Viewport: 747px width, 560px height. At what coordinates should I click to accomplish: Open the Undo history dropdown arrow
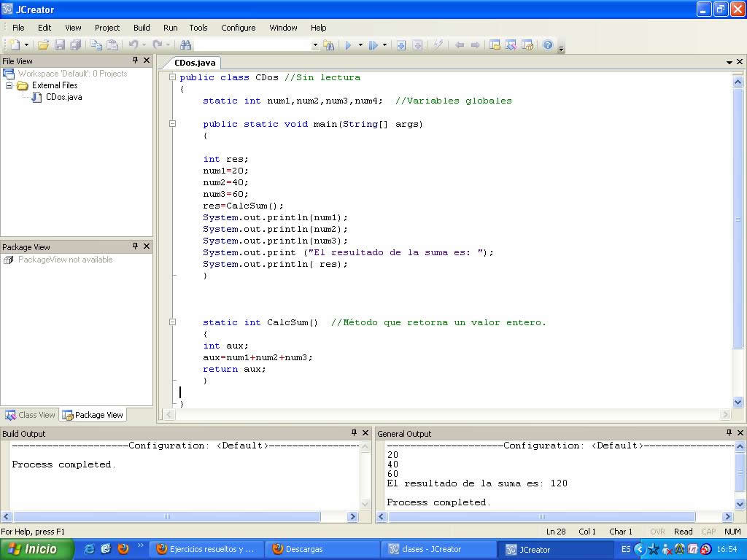(144, 45)
